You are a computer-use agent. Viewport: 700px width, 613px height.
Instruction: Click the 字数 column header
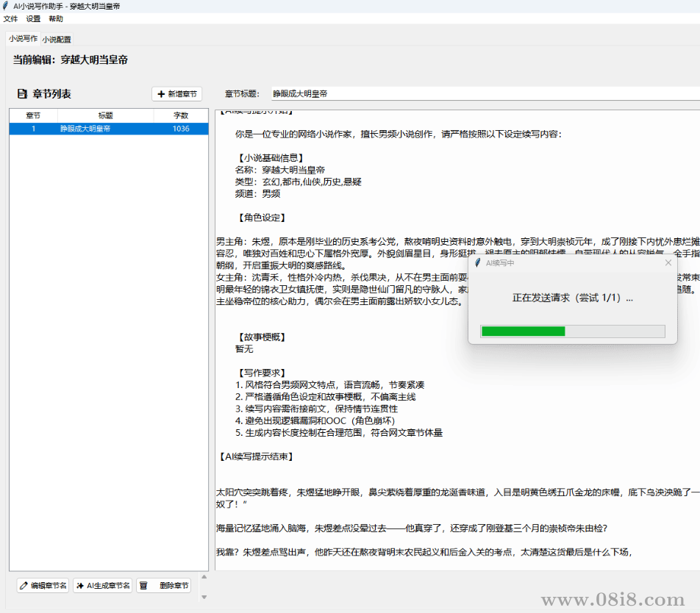point(180,115)
